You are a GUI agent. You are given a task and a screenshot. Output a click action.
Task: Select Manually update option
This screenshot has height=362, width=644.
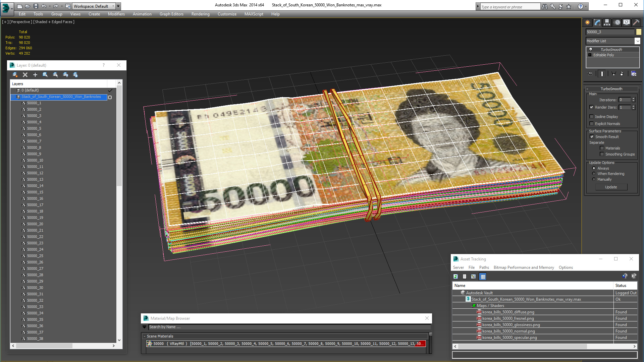point(594,179)
